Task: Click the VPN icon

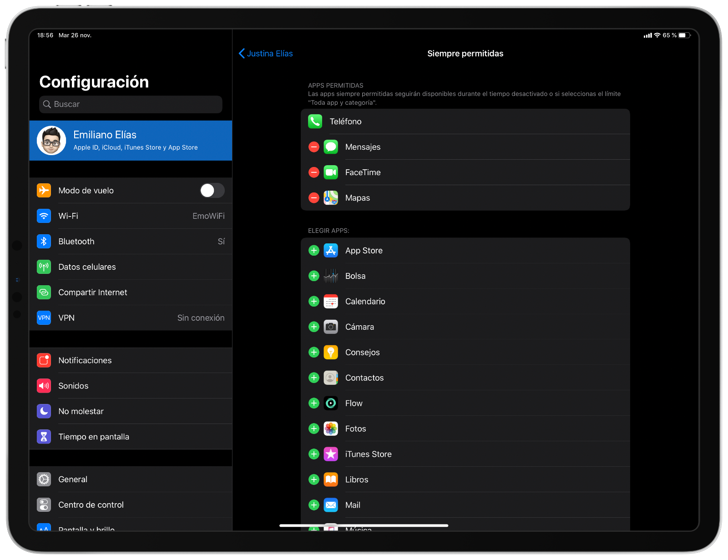Action: pos(44,318)
